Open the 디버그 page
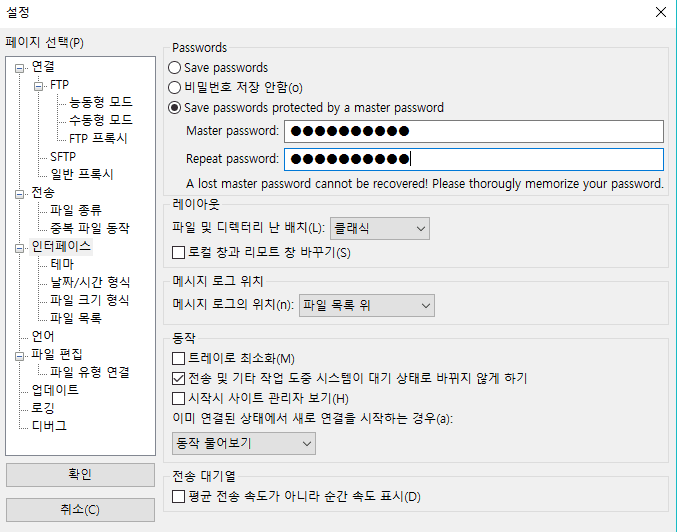Viewport: 677px width, 532px height. coord(49,426)
